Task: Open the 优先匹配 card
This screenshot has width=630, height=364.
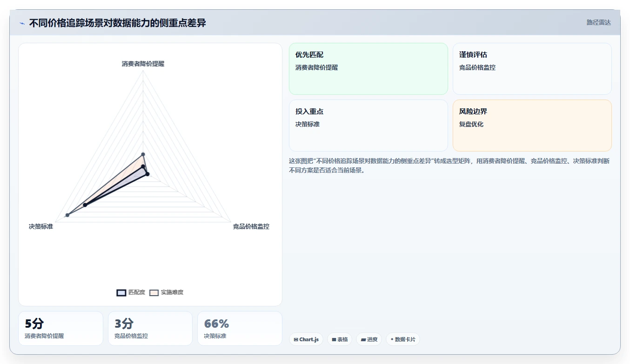Action: (369, 69)
